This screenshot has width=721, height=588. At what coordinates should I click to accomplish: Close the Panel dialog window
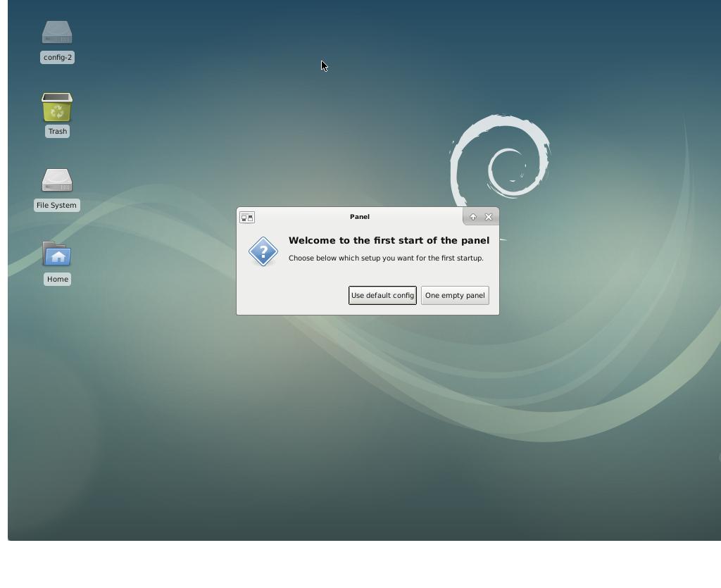489,217
